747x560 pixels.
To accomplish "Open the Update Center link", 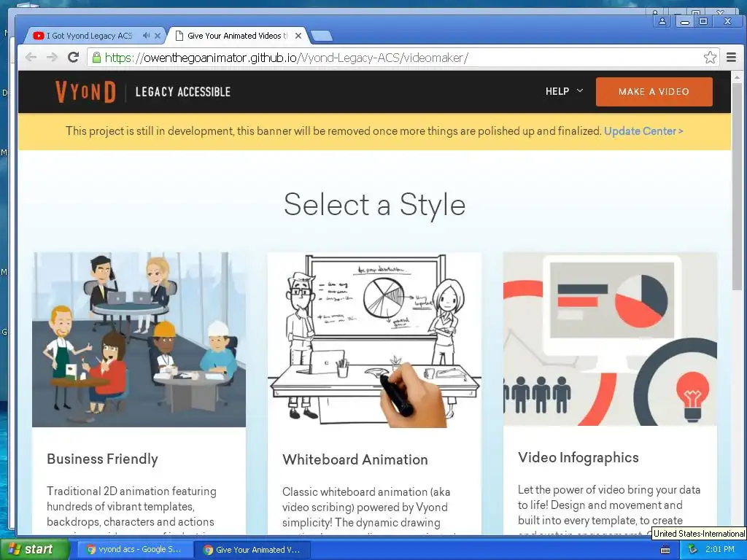I will coord(643,131).
